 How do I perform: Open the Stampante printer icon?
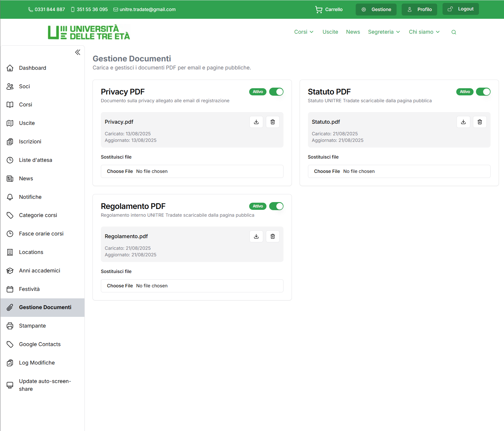coord(10,326)
